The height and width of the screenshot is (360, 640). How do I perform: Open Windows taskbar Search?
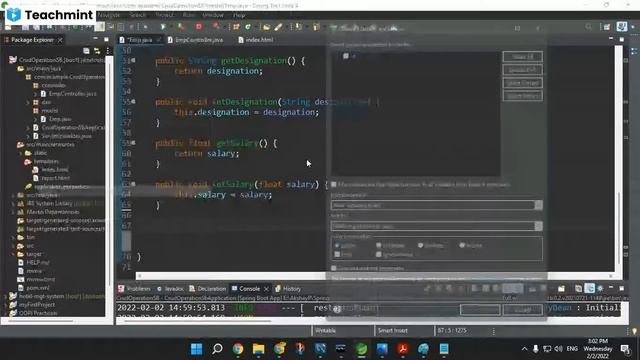[x=217, y=349]
